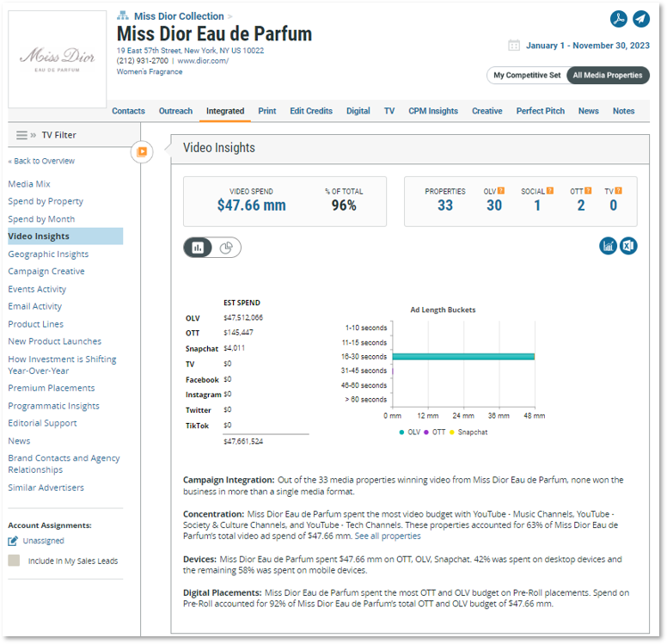
Task: Expand the TV Filter panel chevrons
Action: tap(34, 135)
